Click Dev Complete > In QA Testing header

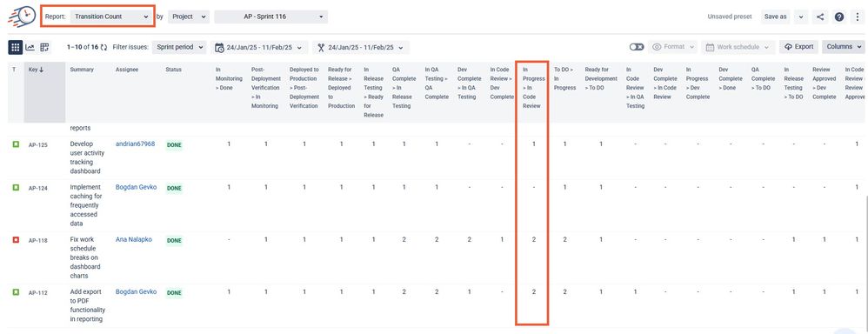pos(470,83)
